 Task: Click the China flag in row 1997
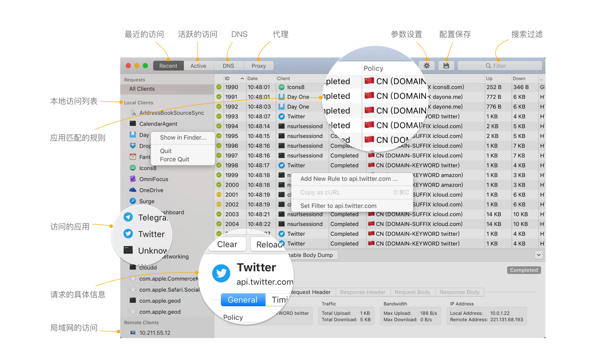click(x=371, y=155)
